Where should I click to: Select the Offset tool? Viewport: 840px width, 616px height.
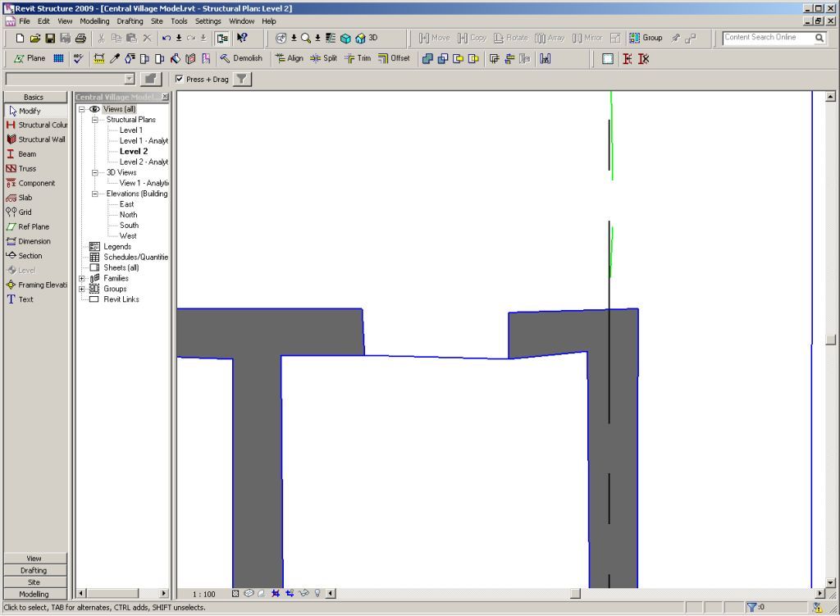(394, 58)
